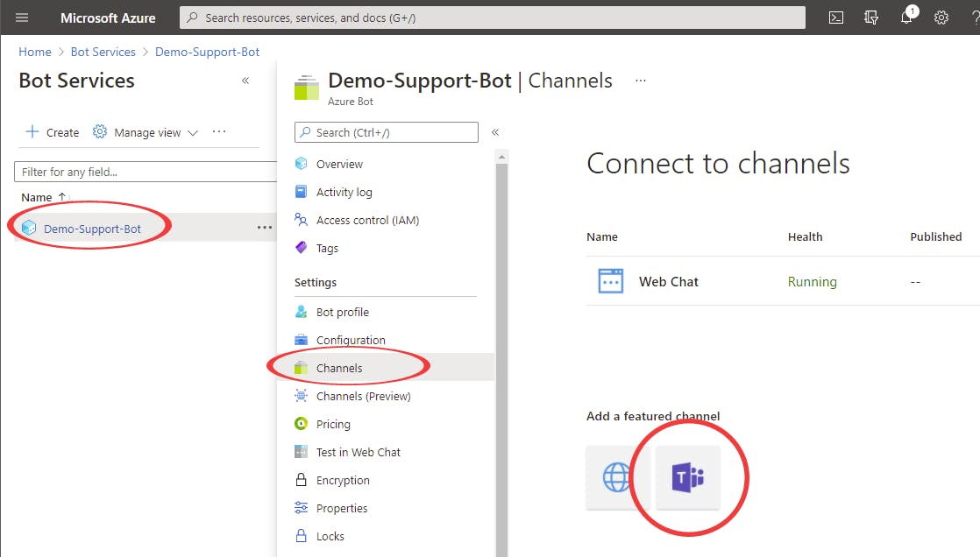This screenshot has height=557, width=980.
Task: Open Azure Cloud Shell icon
Action: [836, 18]
